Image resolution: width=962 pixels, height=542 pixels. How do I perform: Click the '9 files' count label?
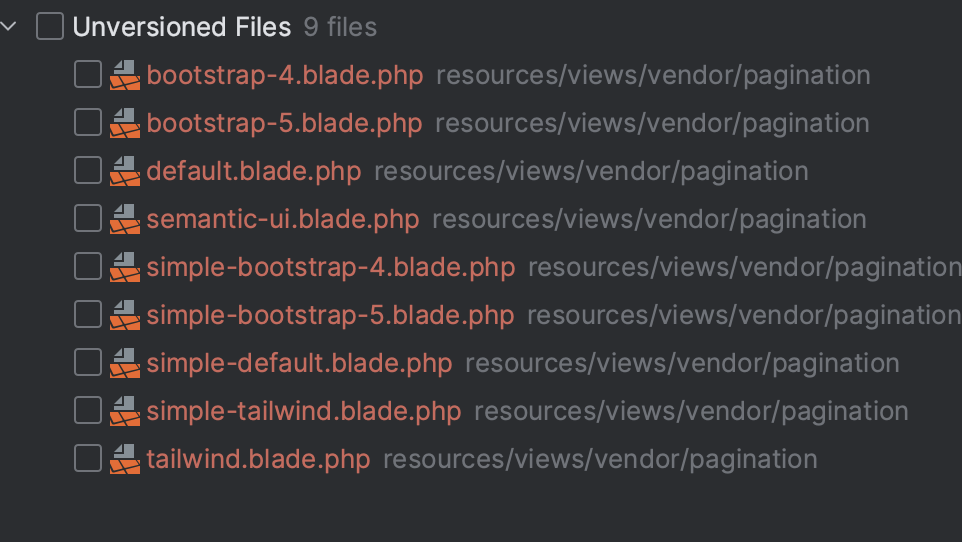(x=340, y=27)
